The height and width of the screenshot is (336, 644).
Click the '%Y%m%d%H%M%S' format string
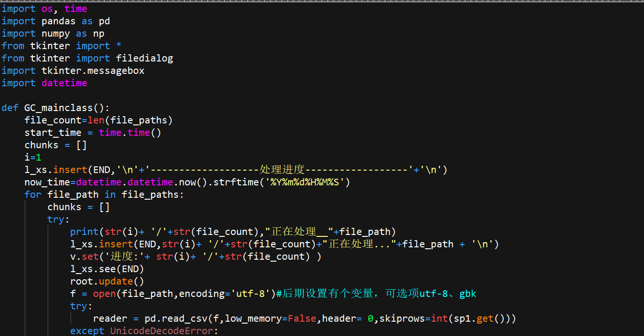(307, 182)
